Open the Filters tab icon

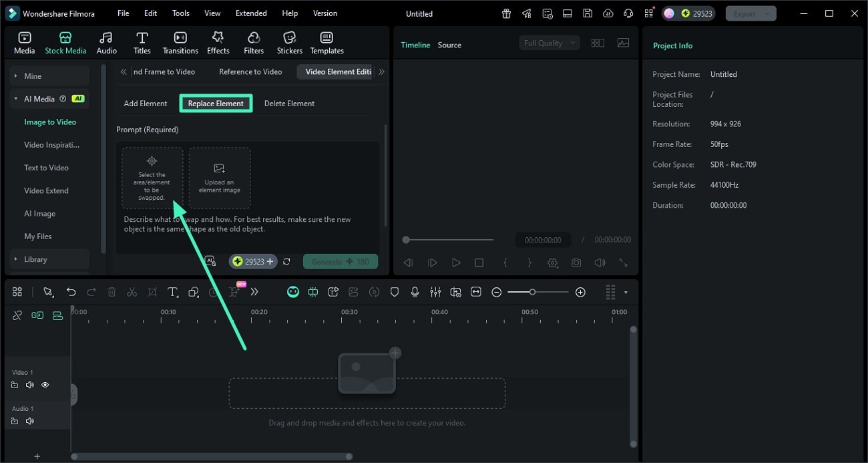coord(254,37)
